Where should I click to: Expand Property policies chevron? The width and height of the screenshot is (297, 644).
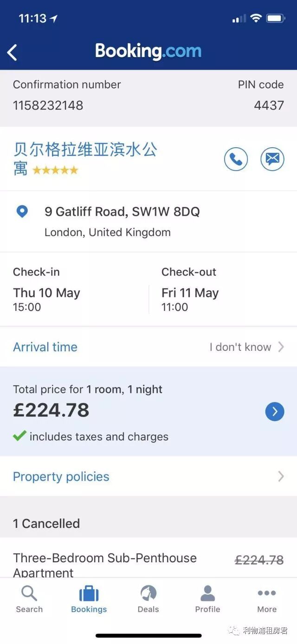(x=281, y=476)
